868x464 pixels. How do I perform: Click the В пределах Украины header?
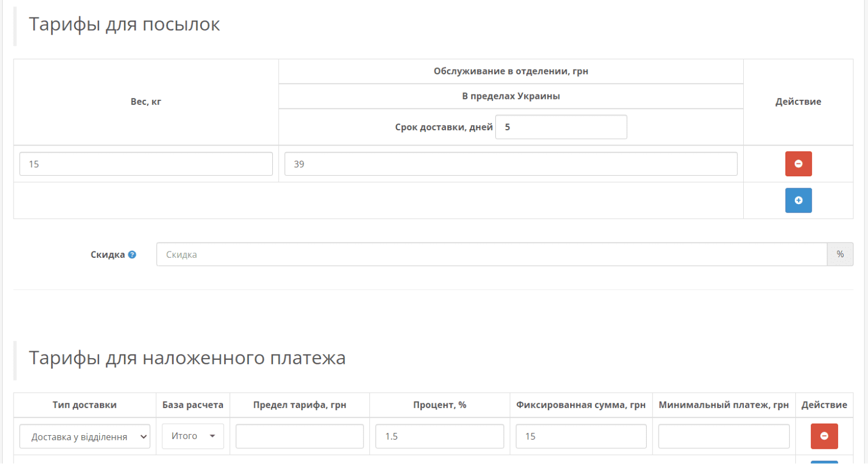click(510, 96)
